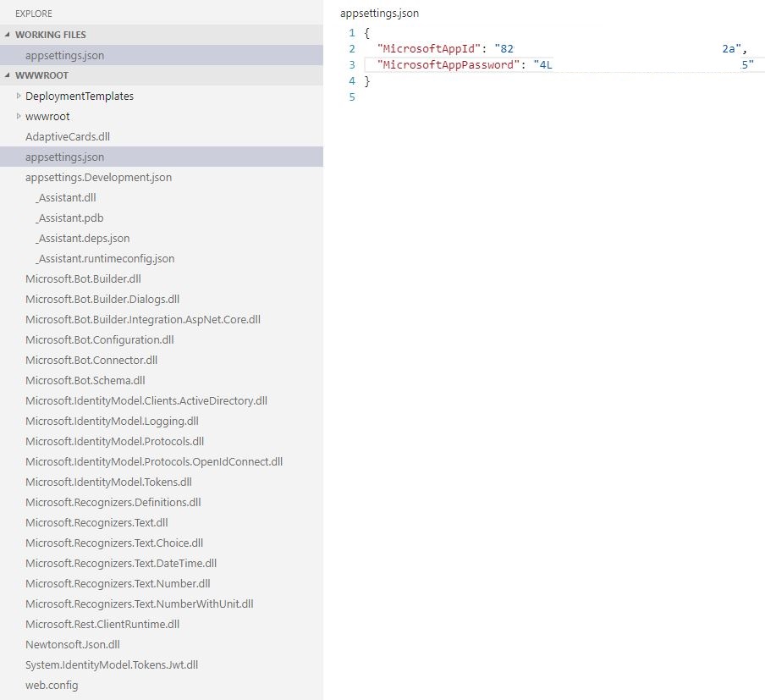This screenshot has width=765, height=700.
Task: Select Microsoft.Bot.Connector.dll in the explorer
Action: click(x=91, y=360)
